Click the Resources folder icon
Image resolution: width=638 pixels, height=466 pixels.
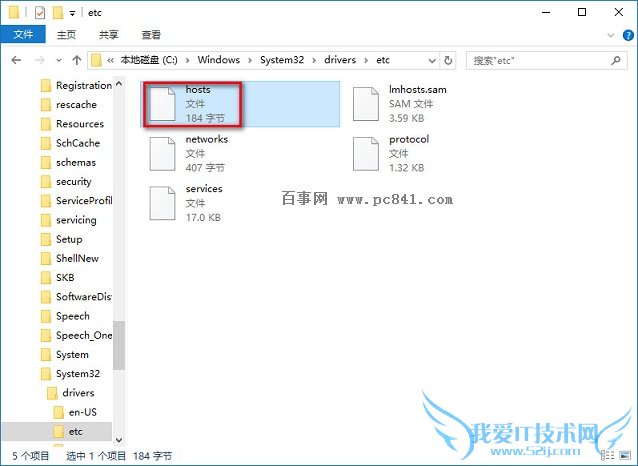46,124
